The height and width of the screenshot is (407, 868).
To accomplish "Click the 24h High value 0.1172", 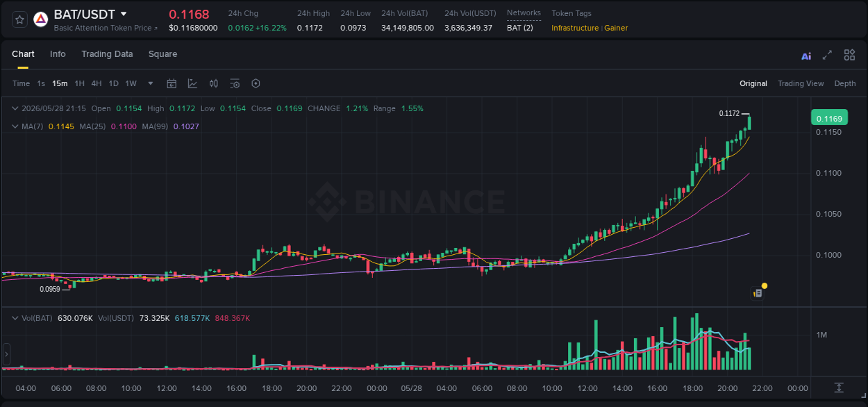I will [310, 28].
